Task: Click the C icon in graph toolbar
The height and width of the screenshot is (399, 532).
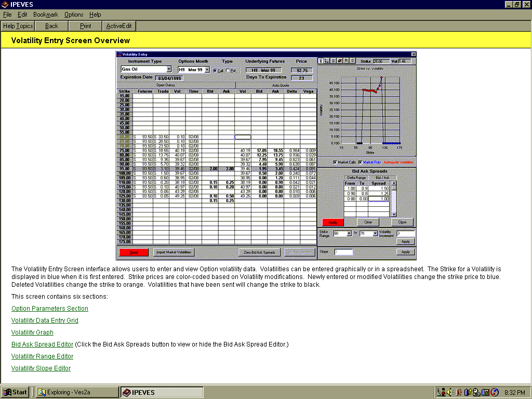Action: pos(353,61)
